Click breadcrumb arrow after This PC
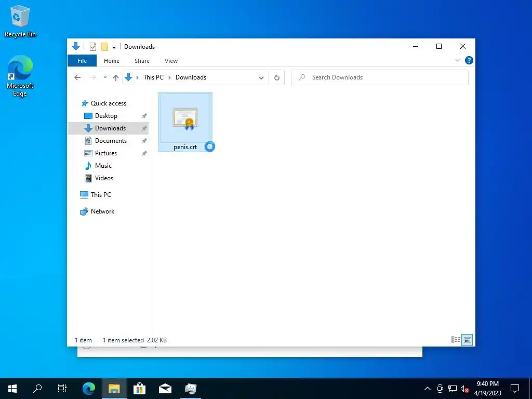This screenshot has height=399, width=532. [x=169, y=78]
